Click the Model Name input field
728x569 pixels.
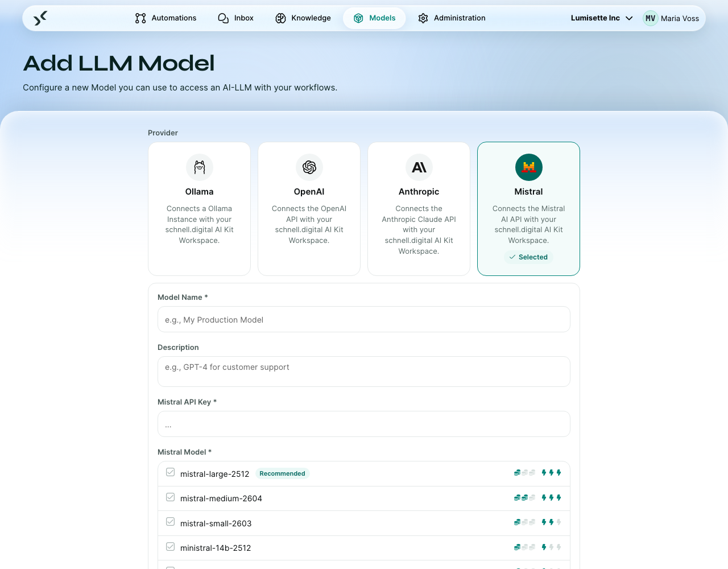[x=364, y=319]
